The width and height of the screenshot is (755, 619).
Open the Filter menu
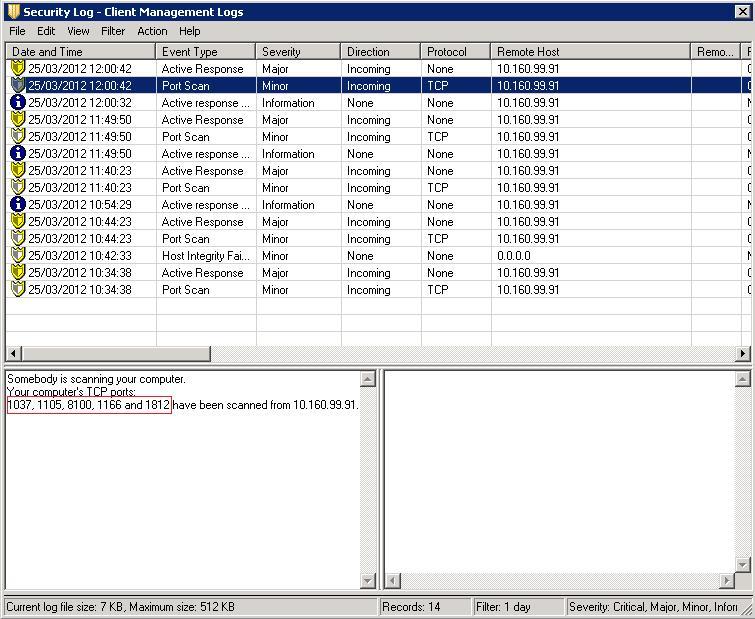(113, 31)
